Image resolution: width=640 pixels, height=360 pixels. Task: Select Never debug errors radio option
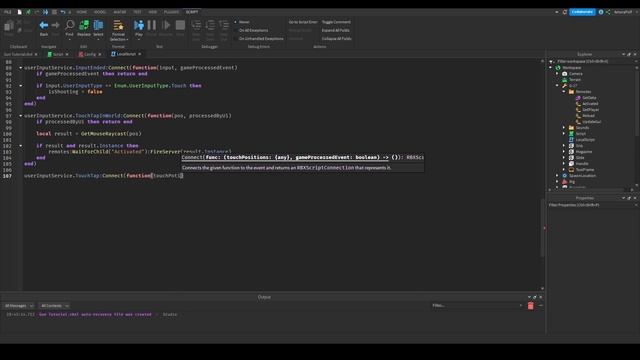pos(242,22)
